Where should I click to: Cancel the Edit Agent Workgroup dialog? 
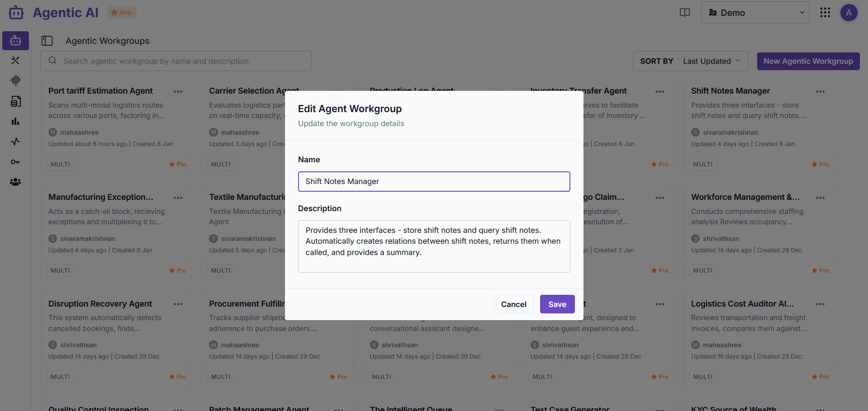click(x=513, y=304)
